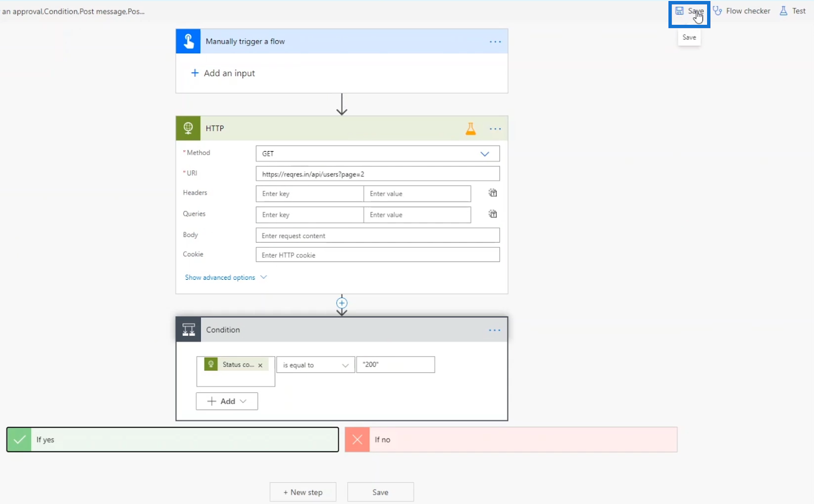
Task: Open the Condition card ellipsis menu
Action: [x=495, y=330]
